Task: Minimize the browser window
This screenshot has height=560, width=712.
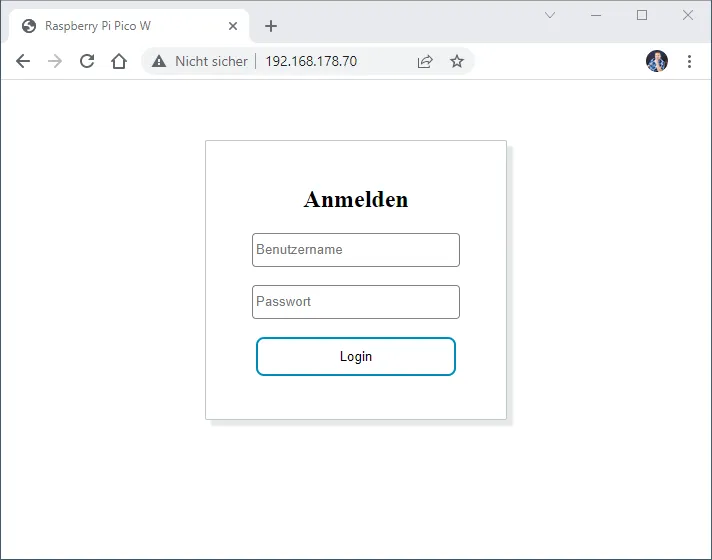Action: (596, 15)
